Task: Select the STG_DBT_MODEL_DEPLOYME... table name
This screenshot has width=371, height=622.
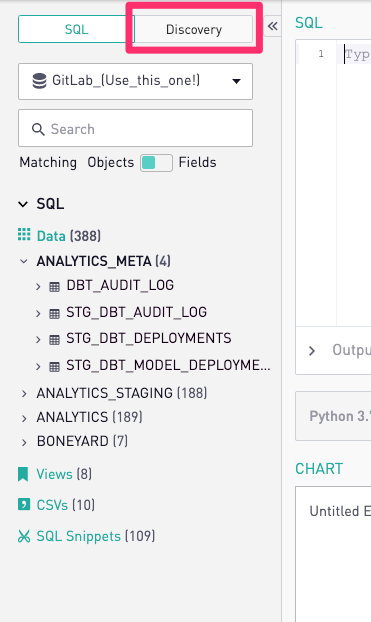Action: point(168,365)
